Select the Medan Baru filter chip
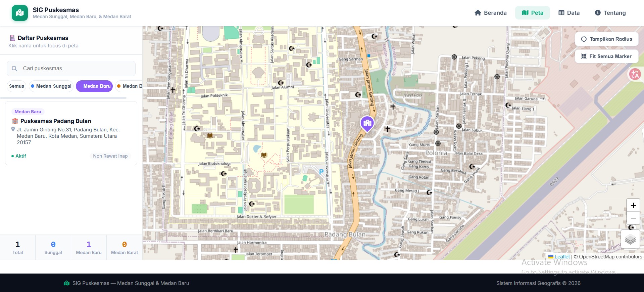Image resolution: width=644 pixels, height=292 pixels. (94, 86)
